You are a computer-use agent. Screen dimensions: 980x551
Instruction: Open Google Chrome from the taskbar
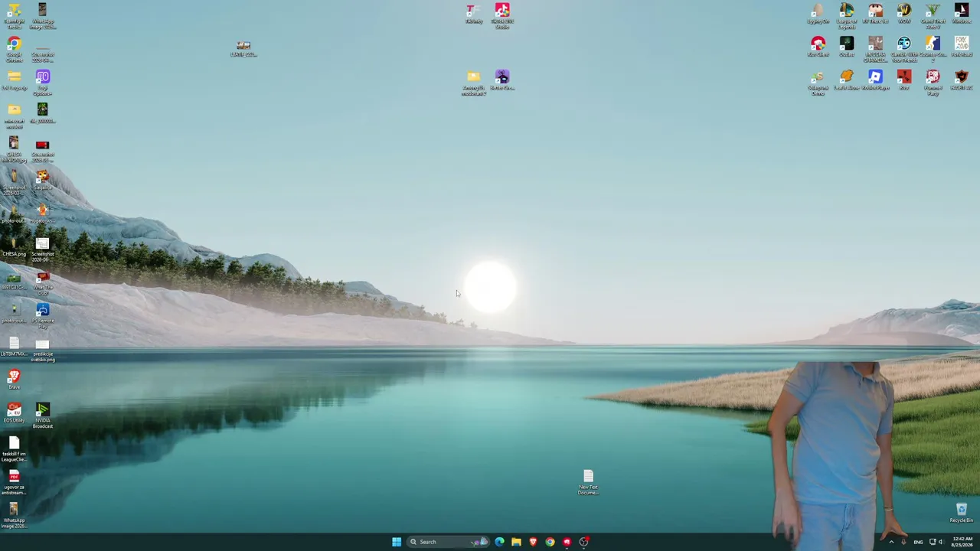click(550, 542)
